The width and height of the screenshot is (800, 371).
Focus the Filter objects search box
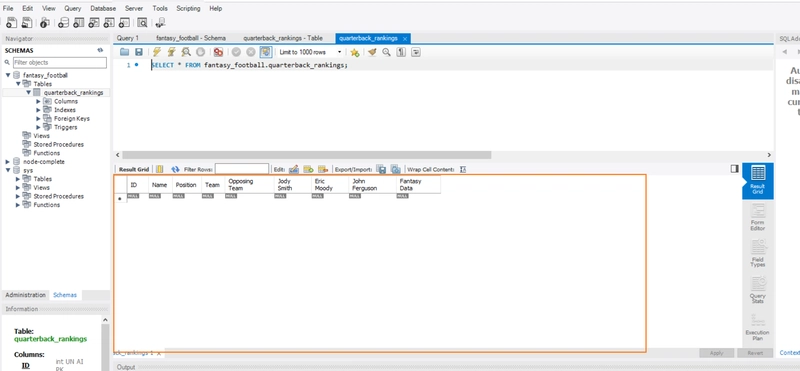[x=60, y=62]
